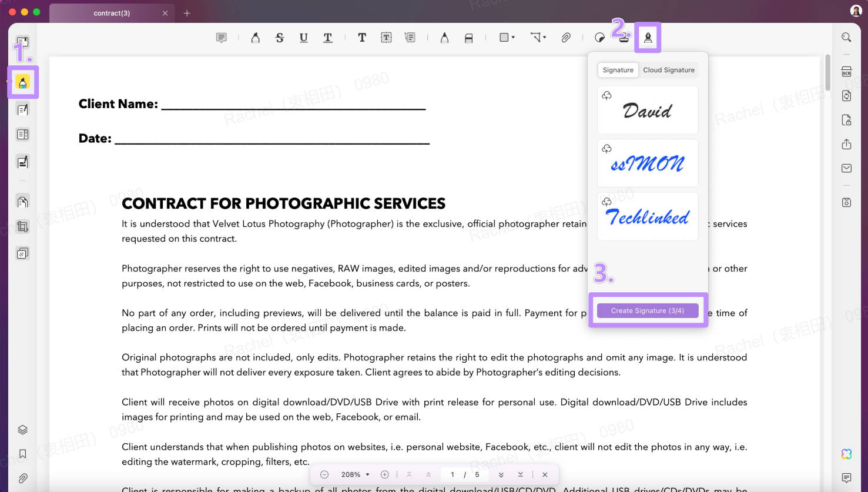
Task: Select the Highlight tool in the top toolbar
Action: [255, 37]
